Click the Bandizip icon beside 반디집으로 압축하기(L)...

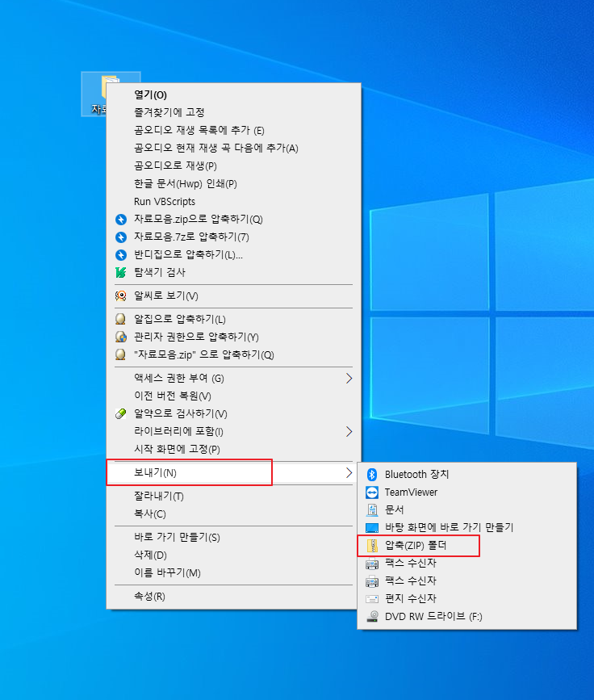click(x=121, y=254)
